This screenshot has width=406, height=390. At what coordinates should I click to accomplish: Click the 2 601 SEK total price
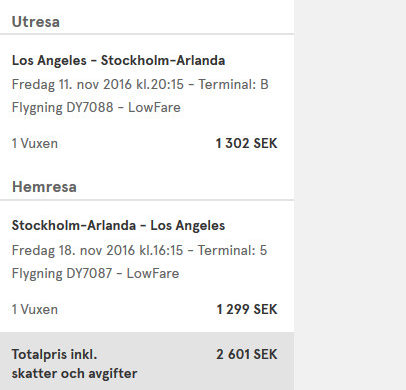[x=247, y=354]
